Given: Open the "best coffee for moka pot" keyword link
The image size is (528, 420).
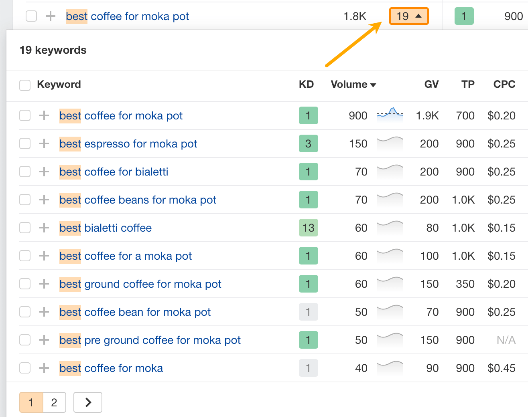Looking at the screenshot, I should pyautogui.click(x=121, y=115).
